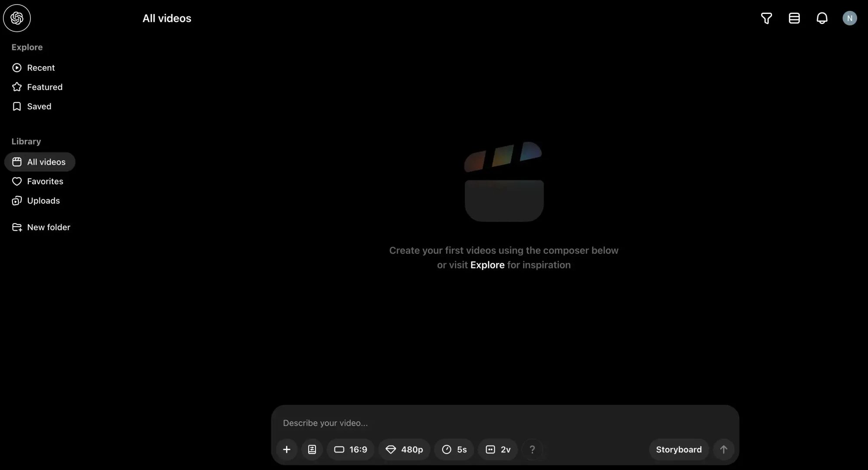Click the All videos page heading
Viewport: 868px width, 470px height.
point(167,18)
